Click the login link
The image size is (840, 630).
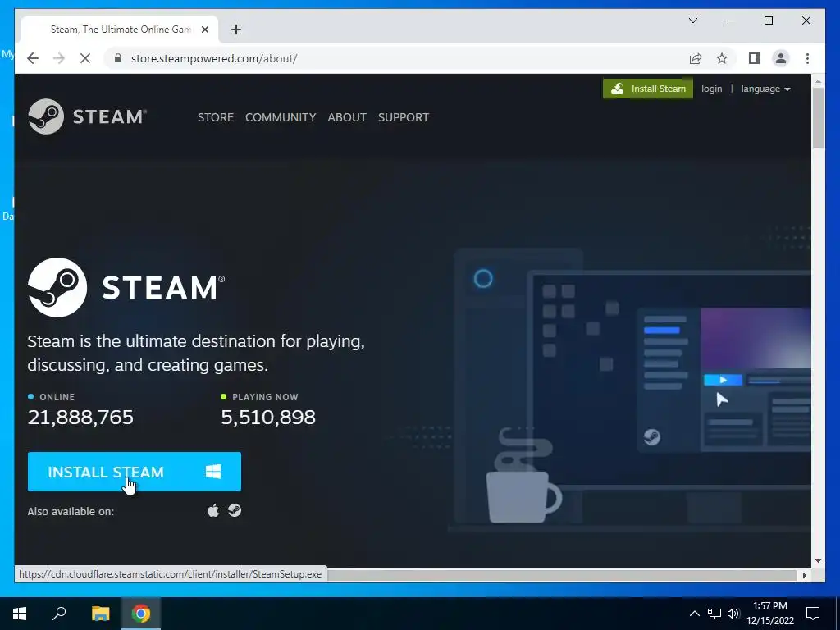pos(711,89)
